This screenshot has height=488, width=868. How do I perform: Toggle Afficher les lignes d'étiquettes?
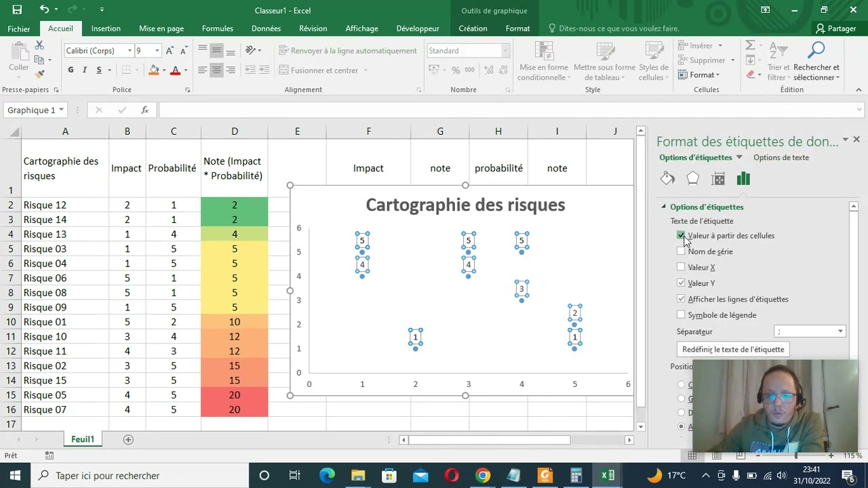coord(681,299)
